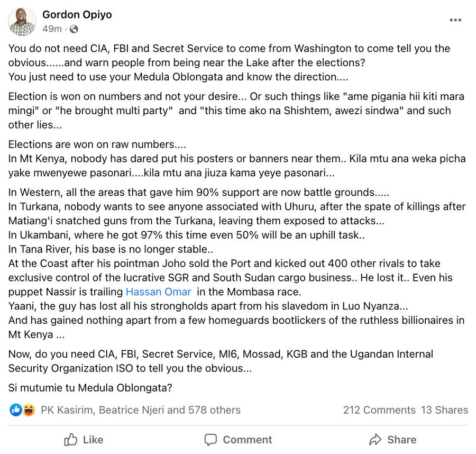Open the three-dot post options menu
The image size is (476, 454).
click(x=455, y=20)
